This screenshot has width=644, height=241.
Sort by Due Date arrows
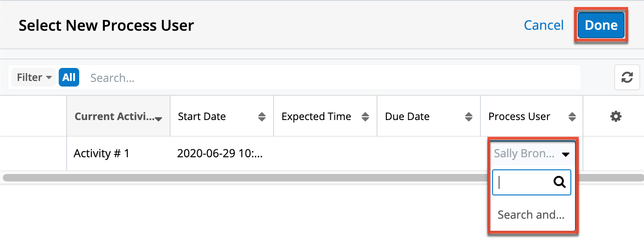[x=469, y=117]
